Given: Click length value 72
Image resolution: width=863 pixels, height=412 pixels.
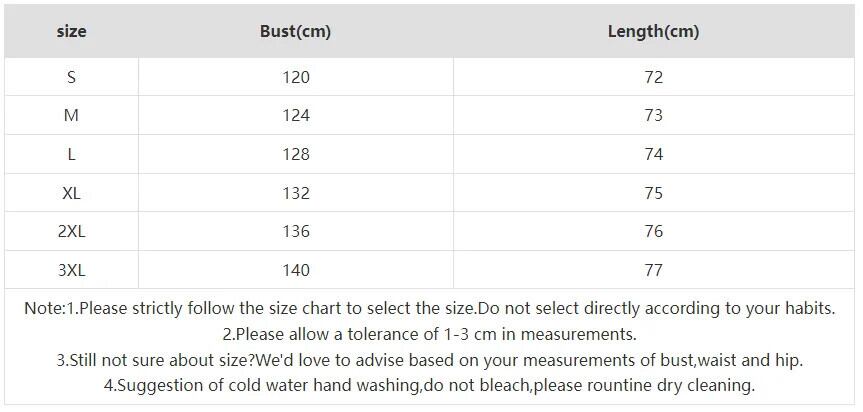Looking at the screenshot, I should click(x=654, y=77).
